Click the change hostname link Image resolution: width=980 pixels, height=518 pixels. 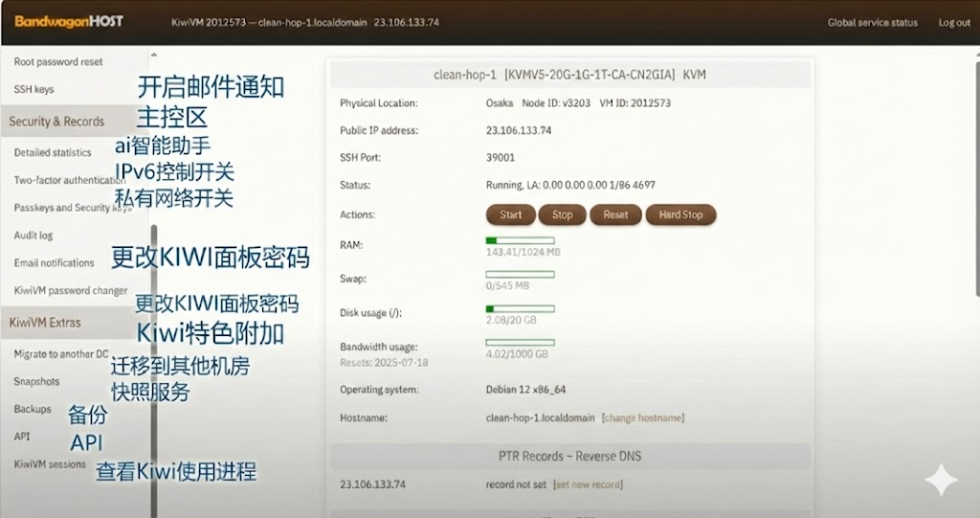pos(642,418)
